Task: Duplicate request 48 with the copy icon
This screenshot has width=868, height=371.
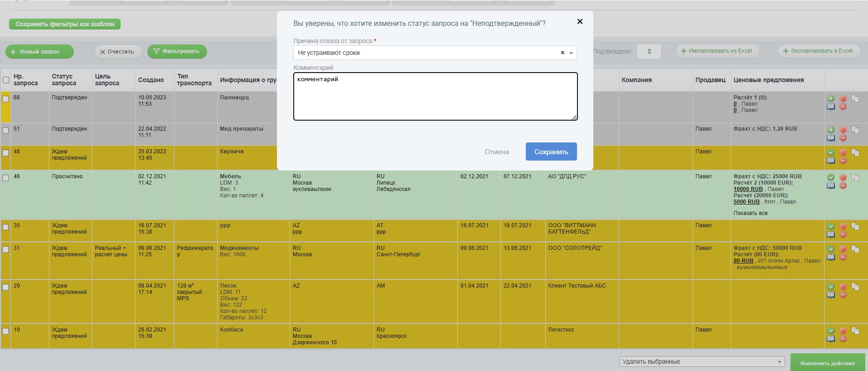Action: coord(855,152)
